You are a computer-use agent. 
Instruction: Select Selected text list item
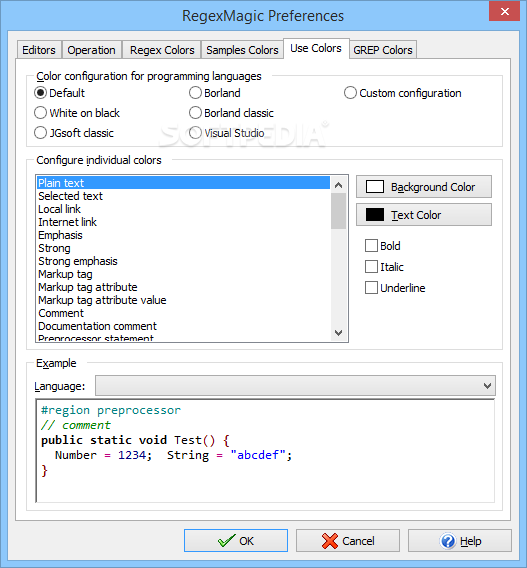[183, 196]
